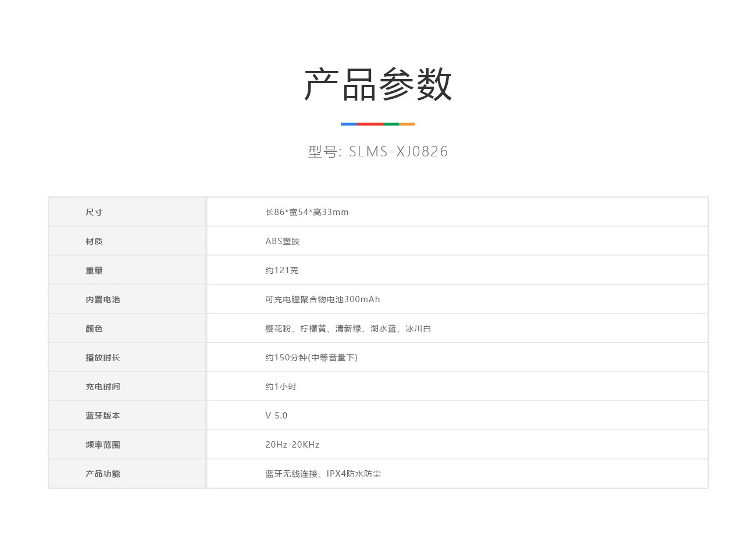Click the 蓝牙版本 row label

pos(103,416)
